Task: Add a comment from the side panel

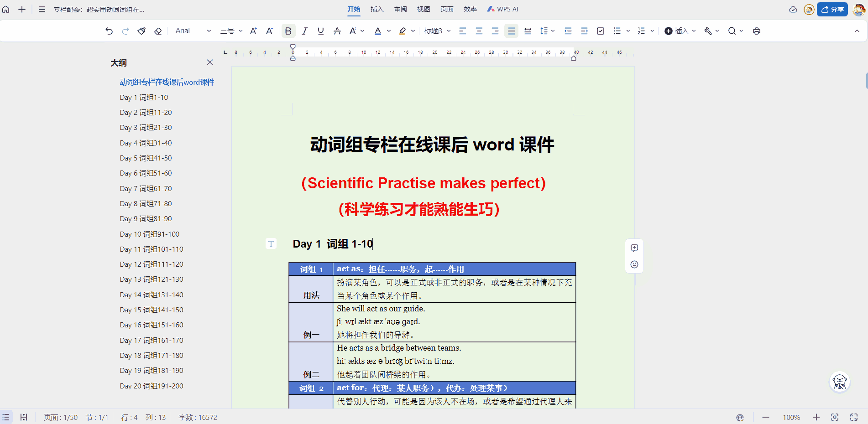Action: [x=634, y=248]
